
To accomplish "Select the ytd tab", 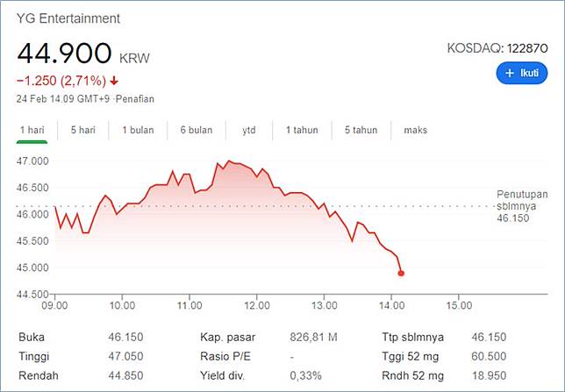I will click(x=248, y=130).
